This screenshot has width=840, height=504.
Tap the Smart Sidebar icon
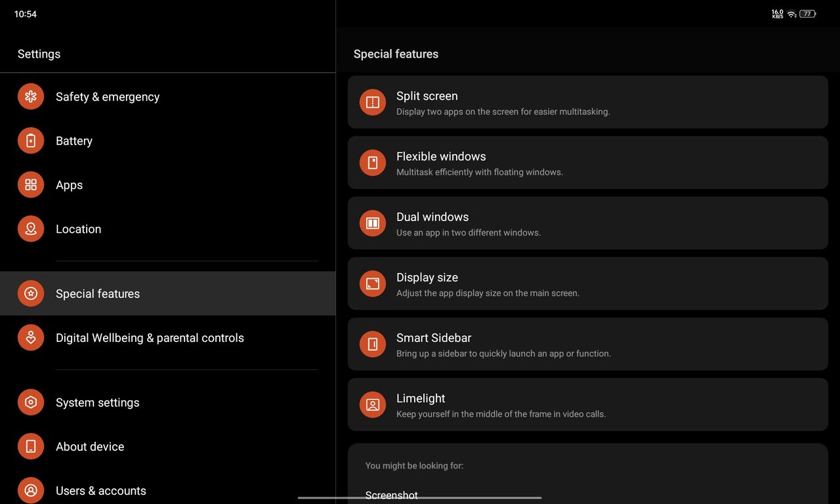[x=373, y=344]
